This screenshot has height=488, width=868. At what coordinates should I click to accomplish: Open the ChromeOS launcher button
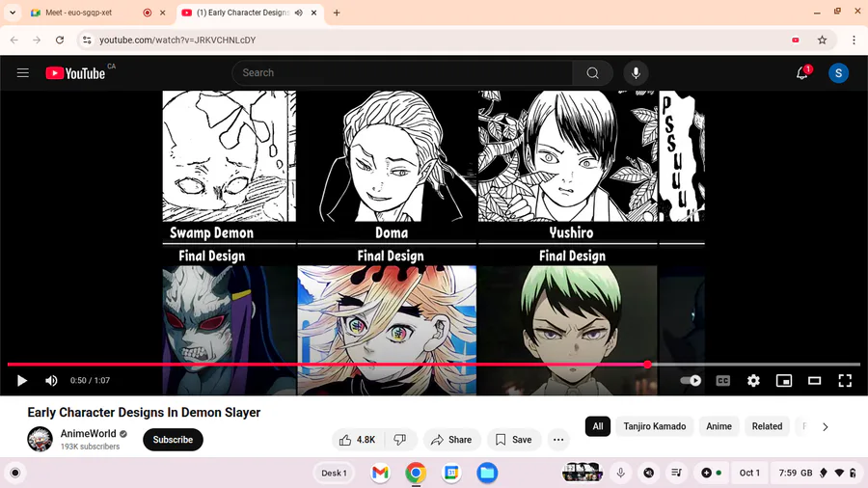click(14, 474)
